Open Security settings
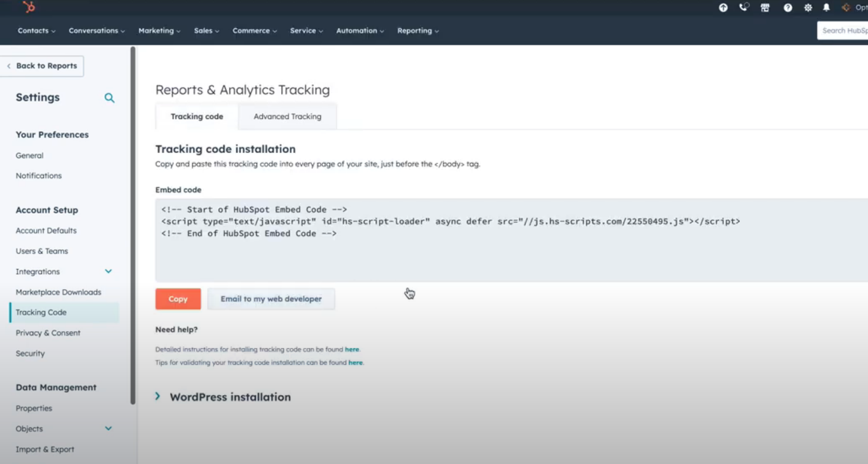Viewport: 868px width, 464px height. click(x=30, y=353)
